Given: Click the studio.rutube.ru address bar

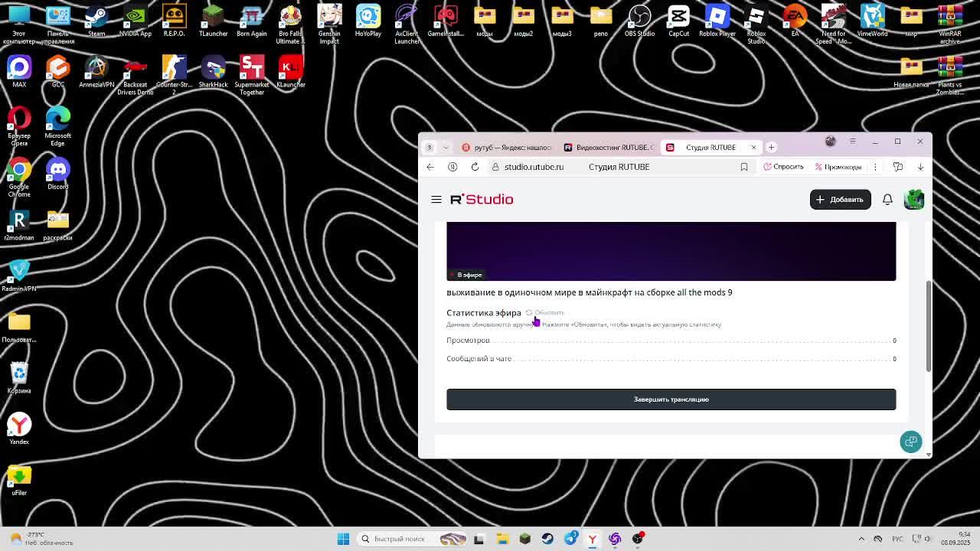Looking at the screenshot, I should click(x=534, y=167).
